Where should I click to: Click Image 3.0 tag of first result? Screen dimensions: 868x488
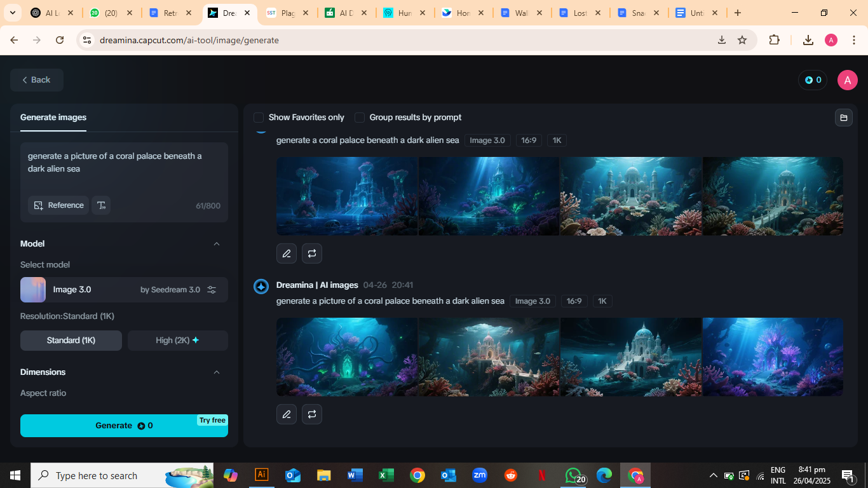click(487, 140)
